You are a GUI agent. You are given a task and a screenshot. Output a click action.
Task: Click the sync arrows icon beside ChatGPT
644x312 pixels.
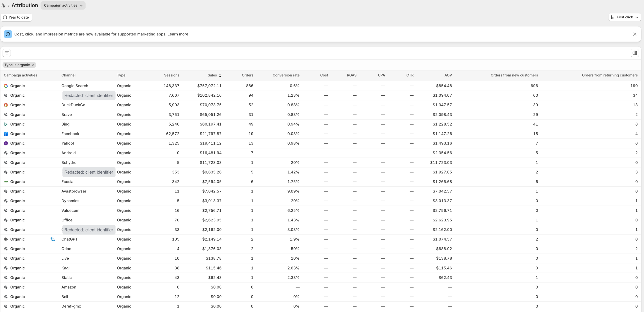(x=53, y=239)
